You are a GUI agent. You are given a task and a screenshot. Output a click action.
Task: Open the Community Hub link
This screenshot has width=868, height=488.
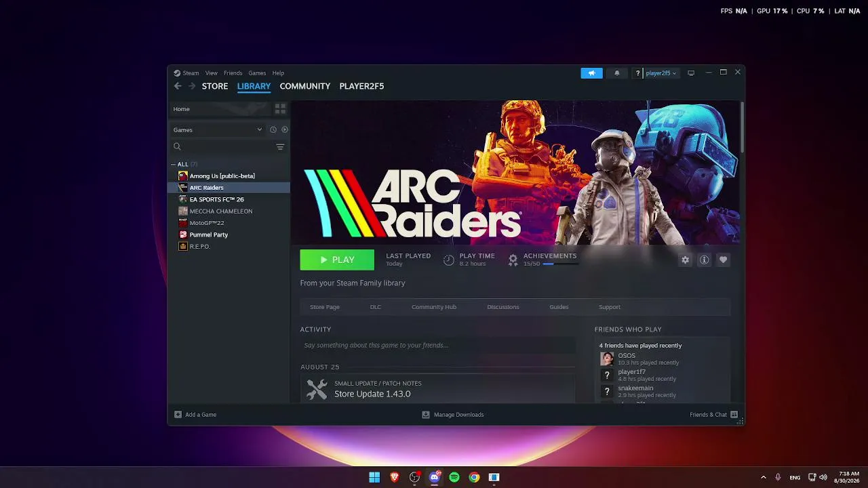pos(434,307)
